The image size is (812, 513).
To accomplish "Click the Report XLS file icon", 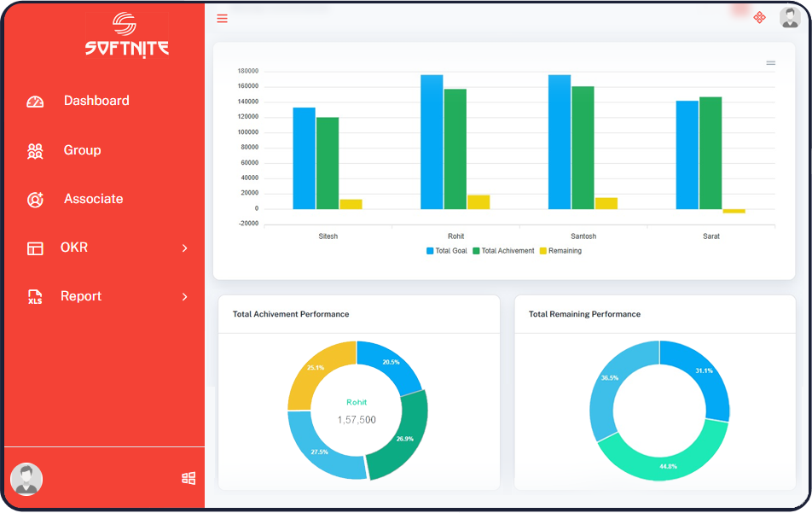I will [35, 297].
